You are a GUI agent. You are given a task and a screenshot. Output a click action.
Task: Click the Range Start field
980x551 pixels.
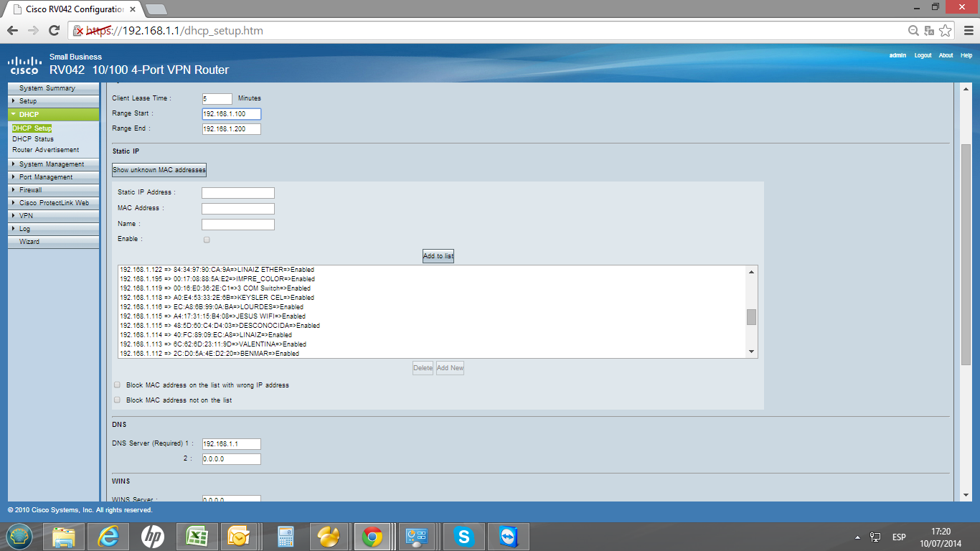[232, 114]
